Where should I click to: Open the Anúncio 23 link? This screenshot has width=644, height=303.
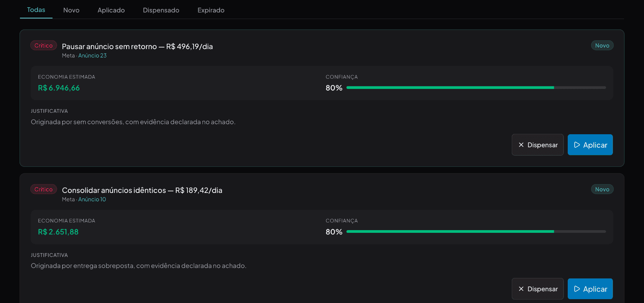[92, 56]
